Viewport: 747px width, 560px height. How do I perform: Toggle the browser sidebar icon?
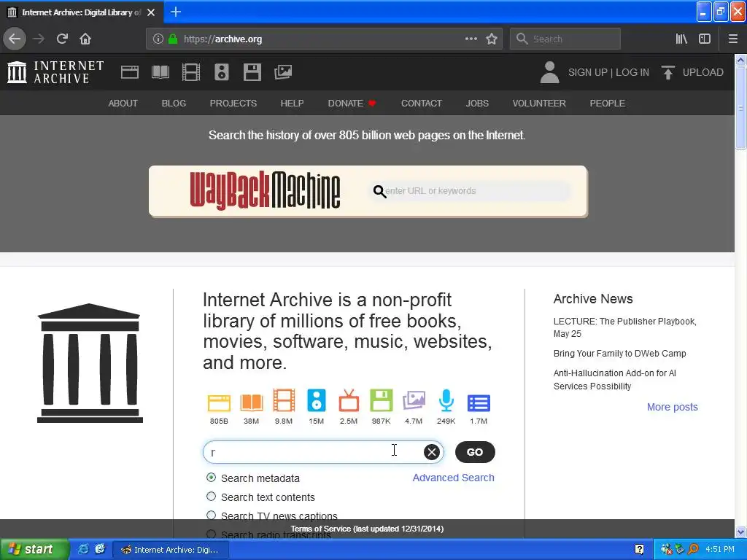705,39
